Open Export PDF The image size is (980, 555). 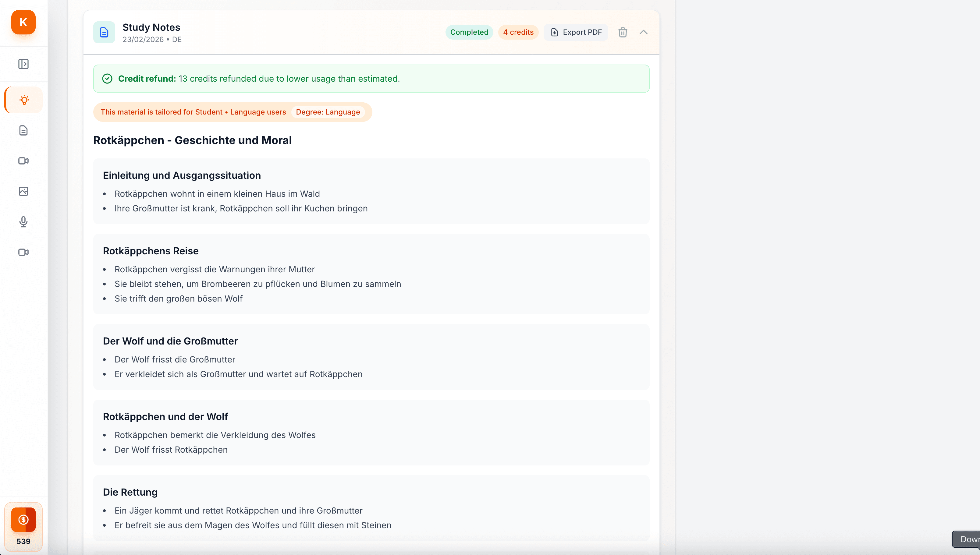[576, 32]
